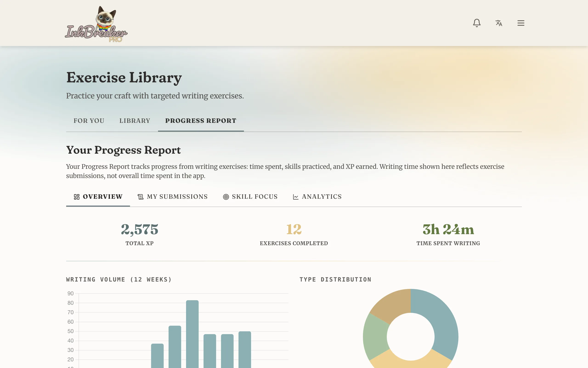This screenshot has width=588, height=368.
Task: Click the 90 y-axis label
Action: coord(71,293)
